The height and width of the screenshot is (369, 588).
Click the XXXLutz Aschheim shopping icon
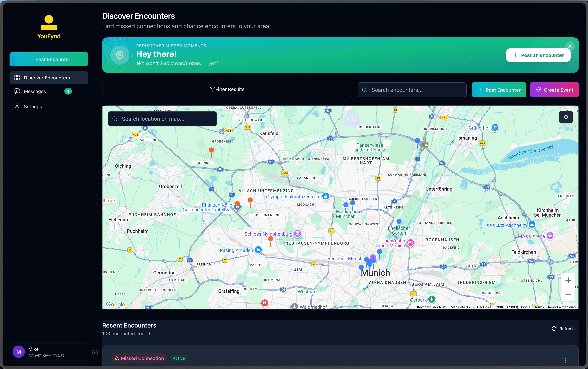tap(532, 225)
